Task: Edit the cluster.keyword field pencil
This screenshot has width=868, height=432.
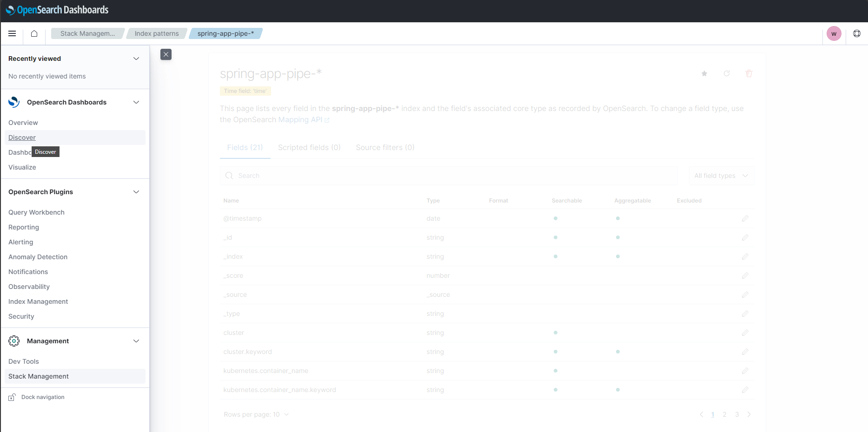Action: [745, 352]
